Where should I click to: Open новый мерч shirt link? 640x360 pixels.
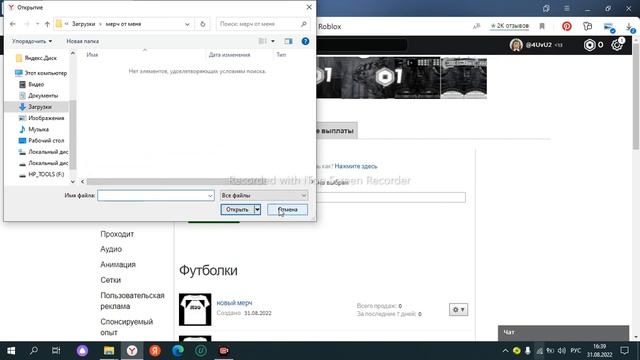point(234,303)
